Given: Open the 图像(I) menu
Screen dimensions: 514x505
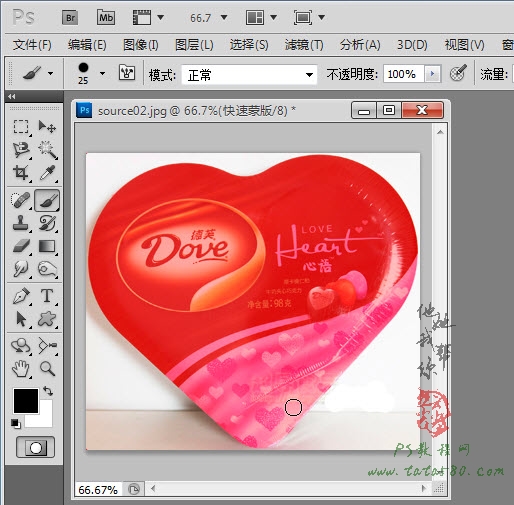Looking at the screenshot, I should 141,45.
